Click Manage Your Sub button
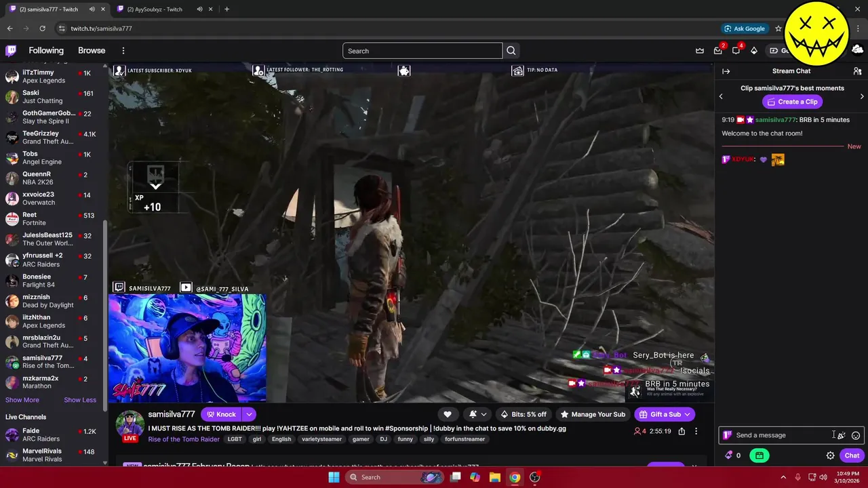The width and height of the screenshot is (868, 488). click(x=592, y=414)
